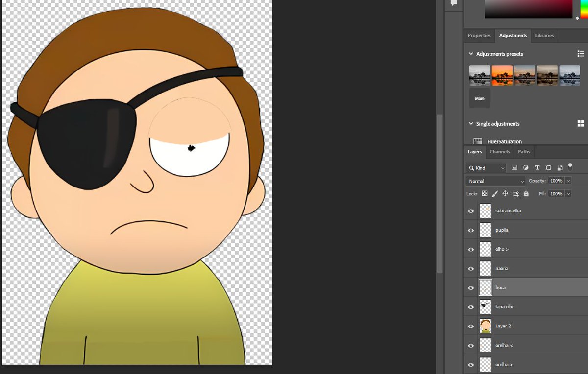Filter layers by type layers icon
This screenshot has height=374, width=588.
click(x=537, y=167)
